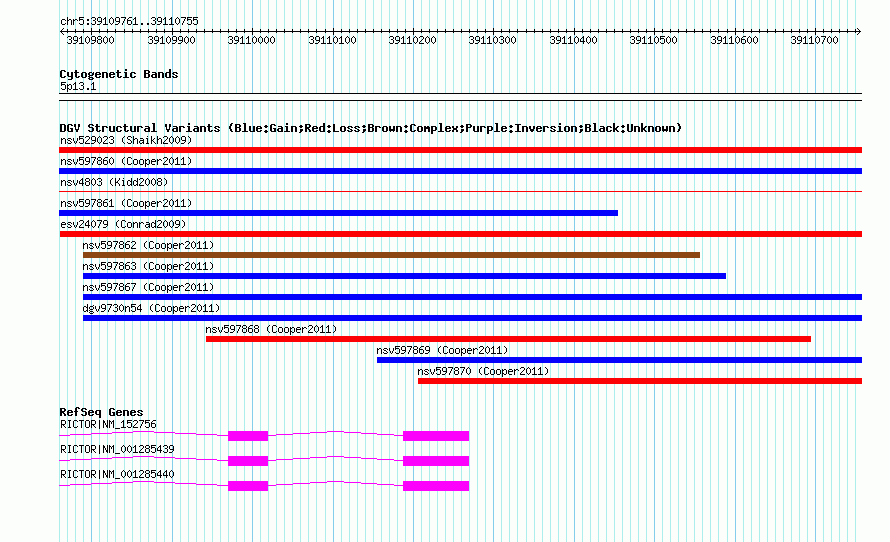Image resolution: width=890 pixels, height=542 pixels.
Task: Click the red bar under nsv597870
Action: (640, 381)
